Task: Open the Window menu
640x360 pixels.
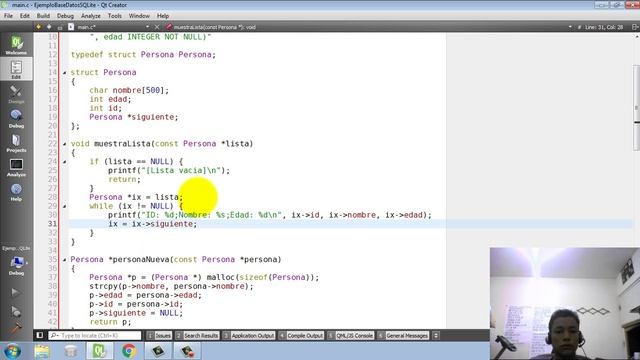Action: tap(139, 16)
